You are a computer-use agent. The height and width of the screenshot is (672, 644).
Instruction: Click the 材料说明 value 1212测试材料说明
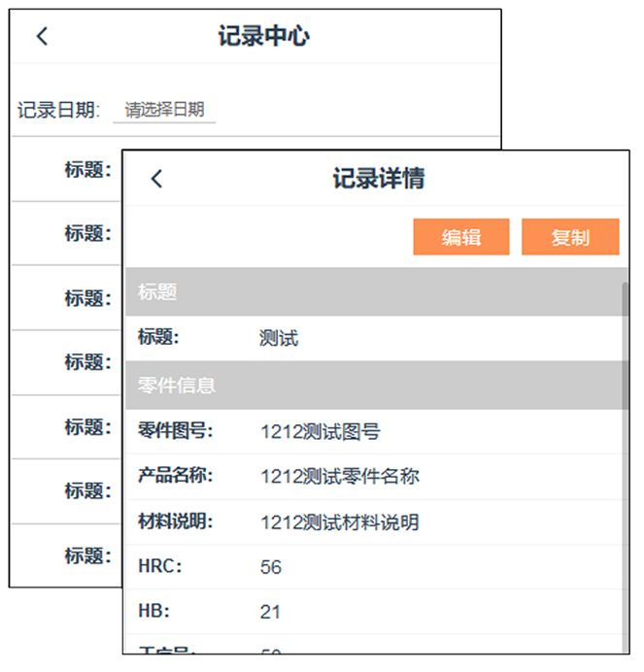(339, 522)
